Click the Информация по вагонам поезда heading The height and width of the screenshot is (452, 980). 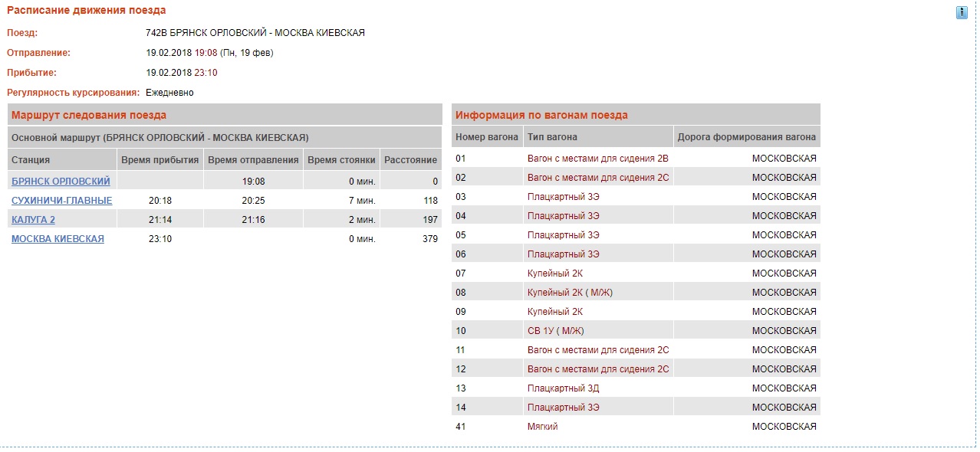pos(541,115)
